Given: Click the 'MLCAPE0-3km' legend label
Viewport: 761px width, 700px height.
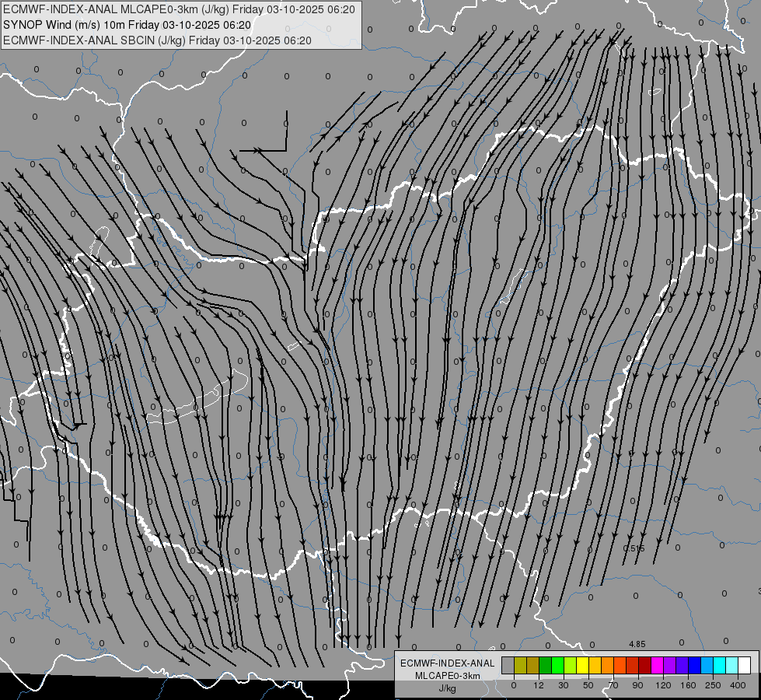Looking at the screenshot, I should (x=448, y=676).
